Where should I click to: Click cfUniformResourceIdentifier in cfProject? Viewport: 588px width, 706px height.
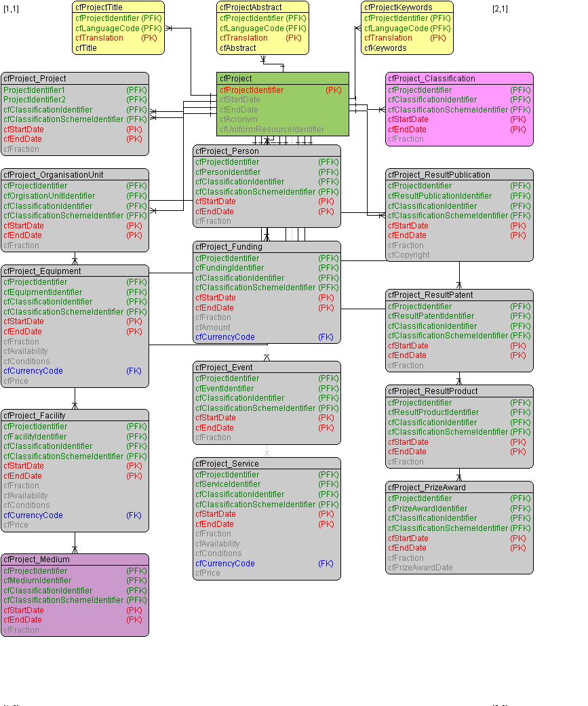tap(272, 130)
